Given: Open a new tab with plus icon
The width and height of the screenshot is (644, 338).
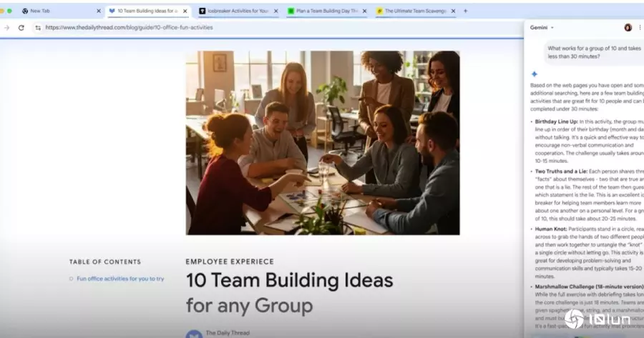Looking at the screenshot, I should [466, 11].
